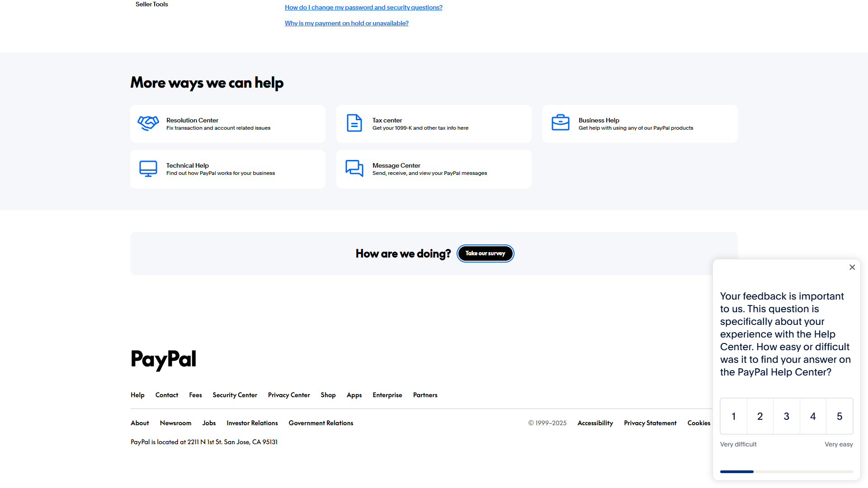Go to the Security Center page
The height and width of the screenshot is (488, 868).
tap(235, 395)
